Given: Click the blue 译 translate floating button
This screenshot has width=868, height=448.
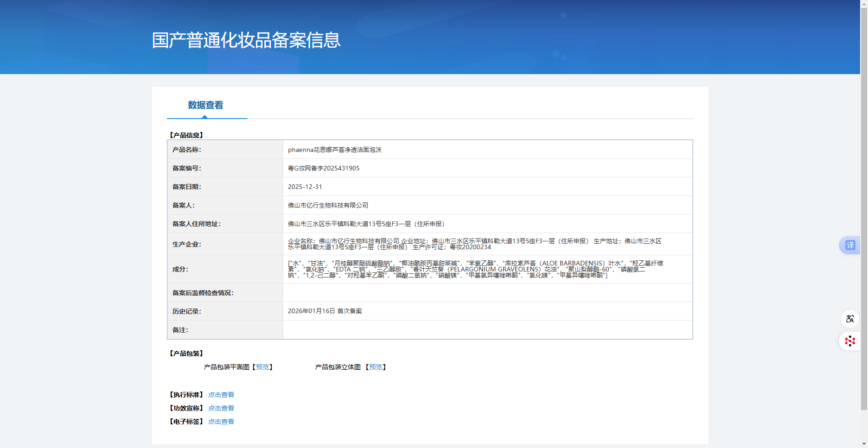Looking at the screenshot, I should (x=849, y=245).
